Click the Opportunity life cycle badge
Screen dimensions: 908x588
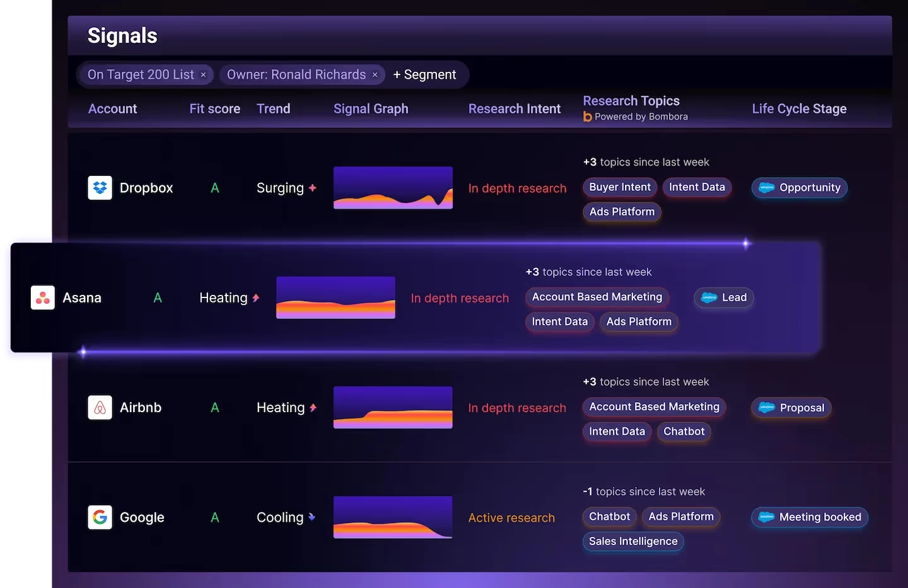coord(800,188)
